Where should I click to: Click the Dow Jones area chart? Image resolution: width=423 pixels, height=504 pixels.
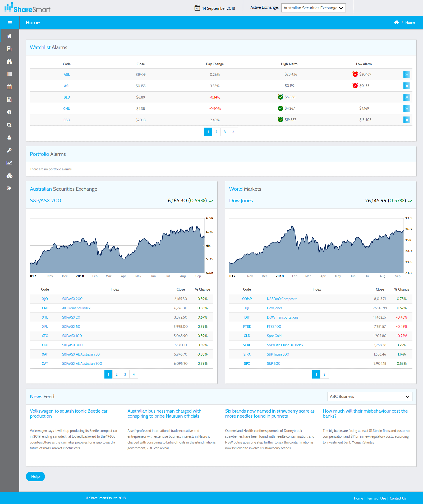pos(316,245)
